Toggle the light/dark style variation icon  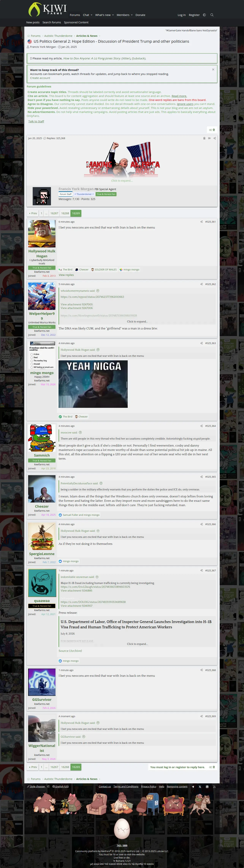tap(204, 15)
